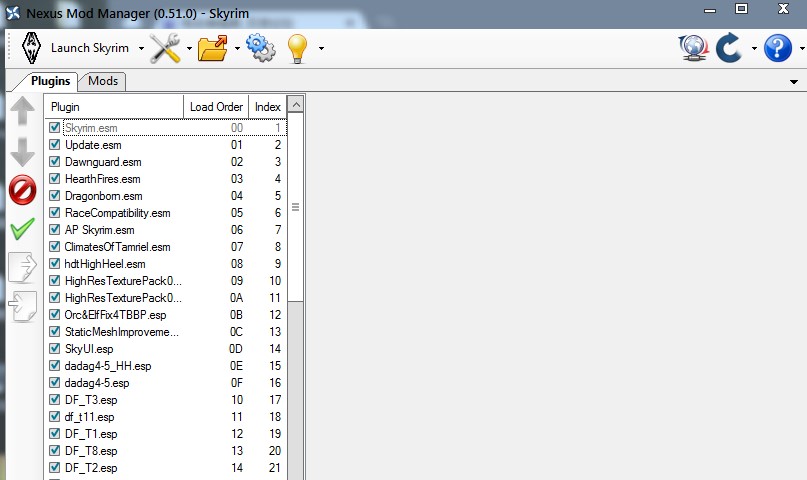This screenshot has width=807, height=480.
Task: Uncheck the Update.esm plugin
Action: (x=55, y=145)
